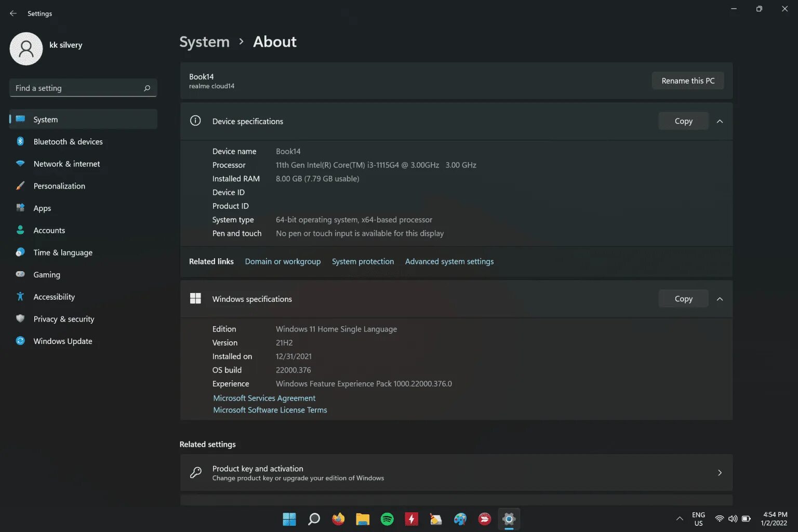
Task: Launch Firefox from the taskbar
Action: (x=338, y=519)
